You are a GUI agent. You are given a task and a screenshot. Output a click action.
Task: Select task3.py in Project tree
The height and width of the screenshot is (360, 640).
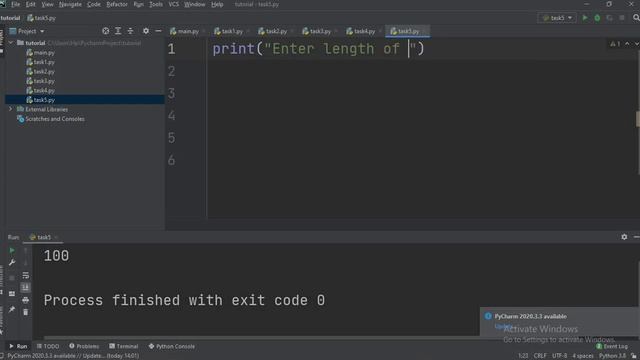coord(40,81)
